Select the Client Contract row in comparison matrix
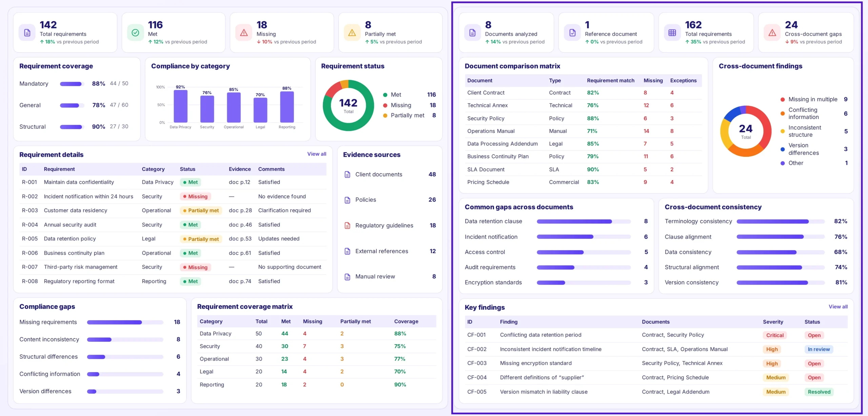868x416 pixels. pyautogui.click(x=583, y=93)
